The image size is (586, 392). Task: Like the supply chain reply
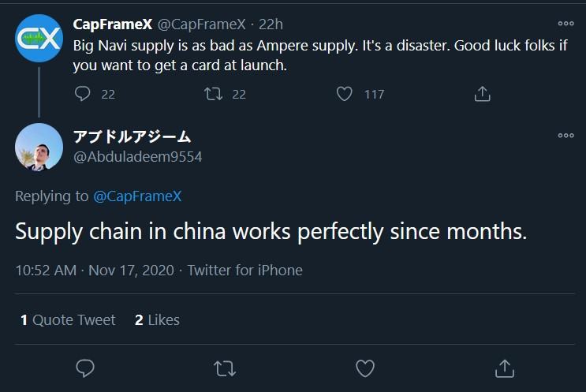click(x=364, y=368)
